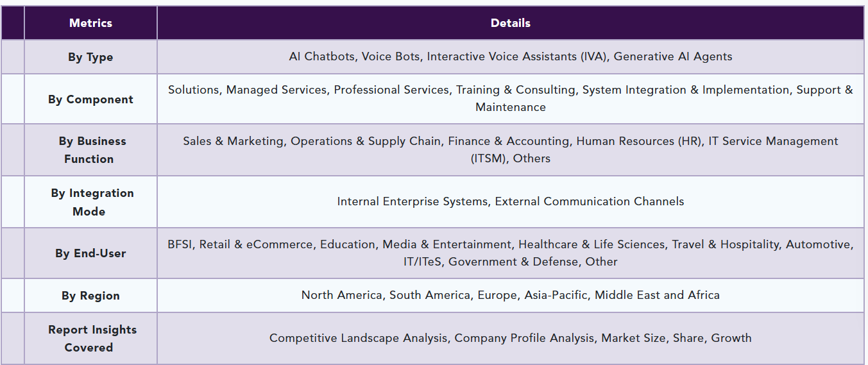Click the Metrics column header
Viewport: 868px width, 365px height.
pos(90,23)
